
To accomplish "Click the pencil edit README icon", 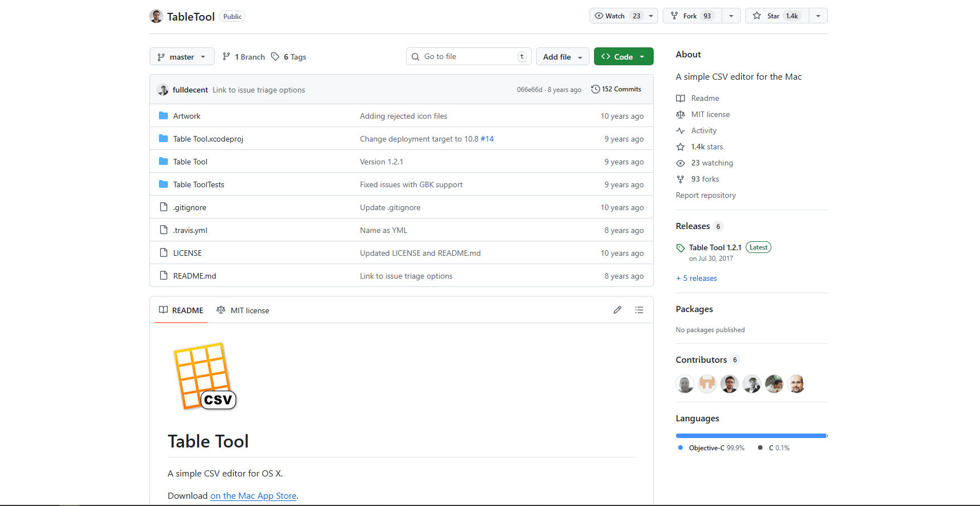I will click(617, 310).
